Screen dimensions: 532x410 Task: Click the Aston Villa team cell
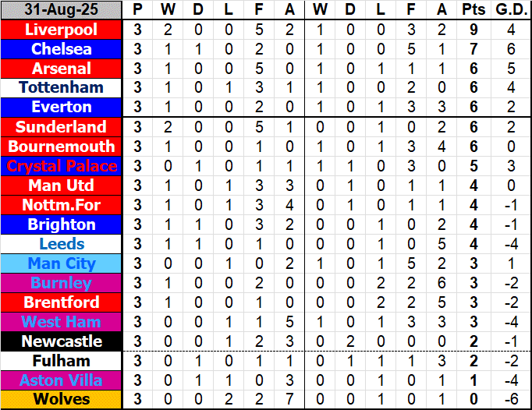61,380
